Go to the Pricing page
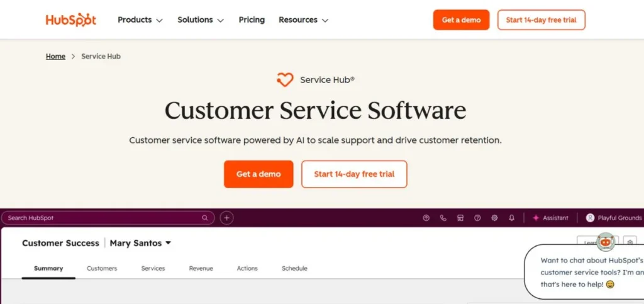The image size is (644, 304). (x=252, y=20)
